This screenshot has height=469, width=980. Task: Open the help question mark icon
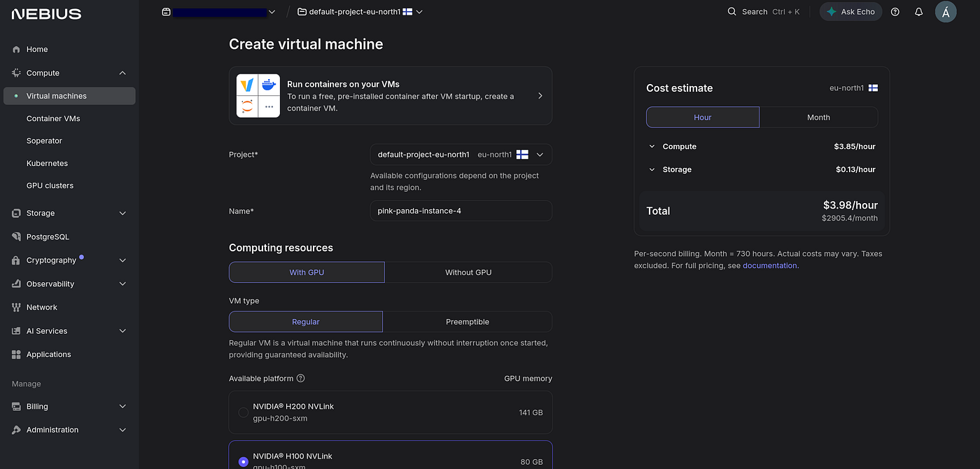click(895, 12)
